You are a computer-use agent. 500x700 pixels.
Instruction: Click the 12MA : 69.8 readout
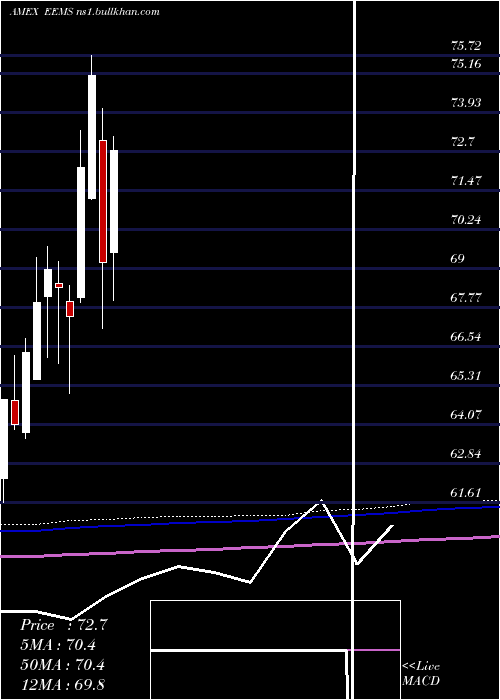click(62, 684)
